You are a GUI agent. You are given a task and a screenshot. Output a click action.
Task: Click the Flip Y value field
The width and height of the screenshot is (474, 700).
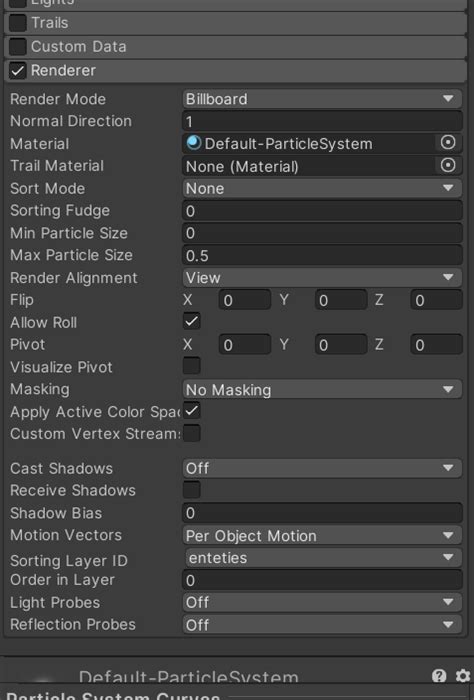coord(341,300)
